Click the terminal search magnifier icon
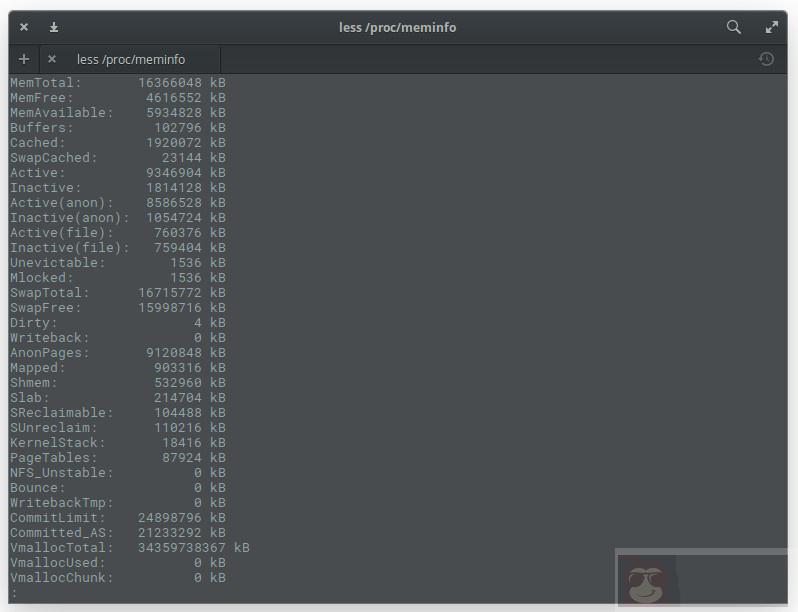Viewport: 798px width, 612px height. click(x=733, y=27)
